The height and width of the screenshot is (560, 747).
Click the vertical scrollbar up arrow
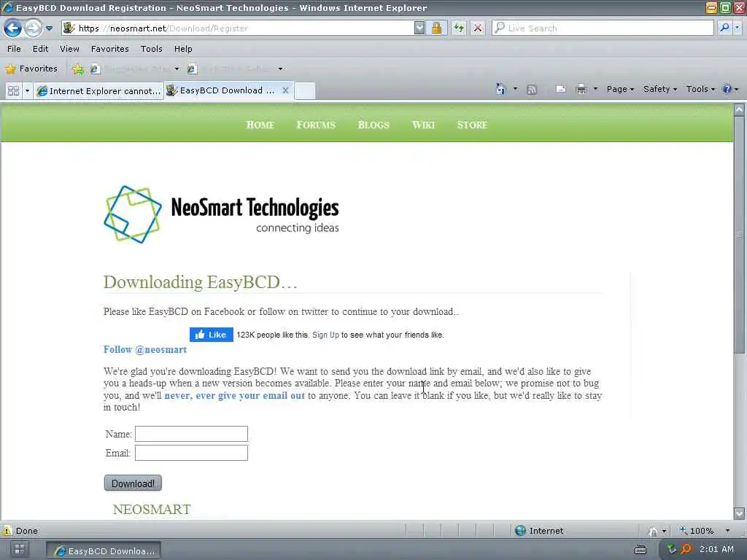coord(739,110)
